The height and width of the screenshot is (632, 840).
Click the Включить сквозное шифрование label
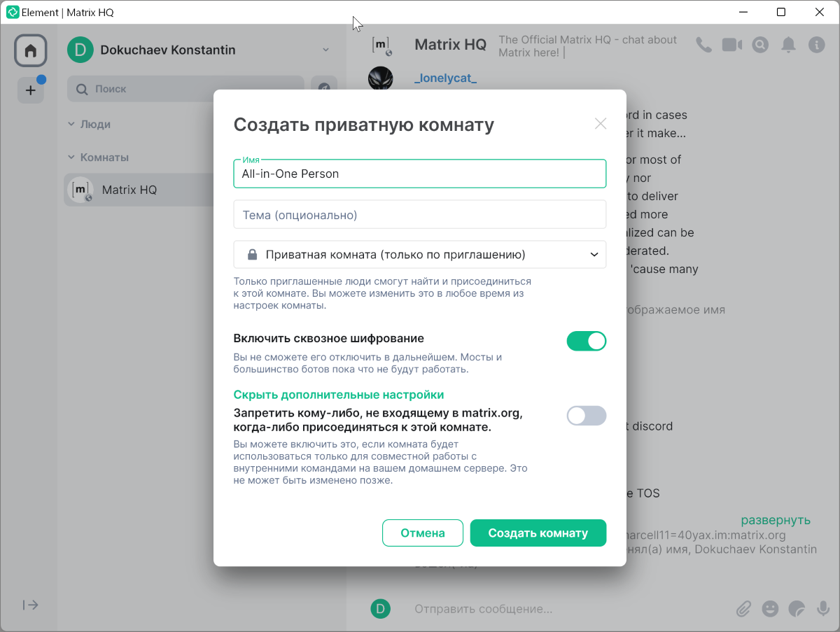tap(329, 339)
